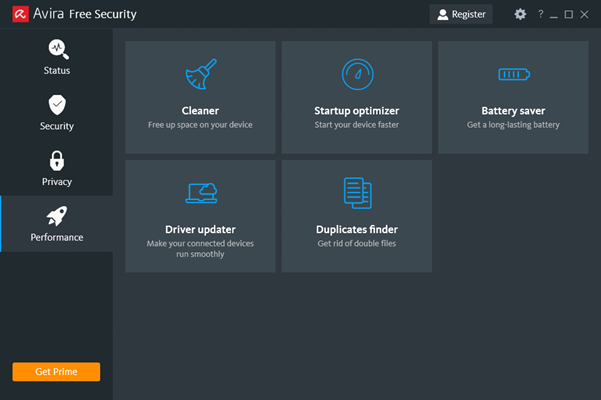Open the Status section magnifier icon
The height and width of the screenshot is (400, 601).
click(58, 49)
